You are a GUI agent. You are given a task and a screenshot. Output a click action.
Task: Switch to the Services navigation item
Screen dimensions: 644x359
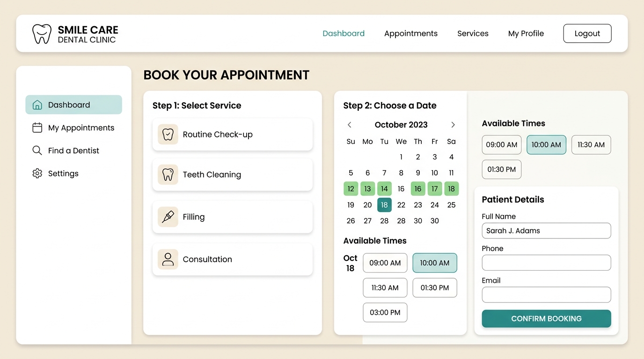point(473,34)
